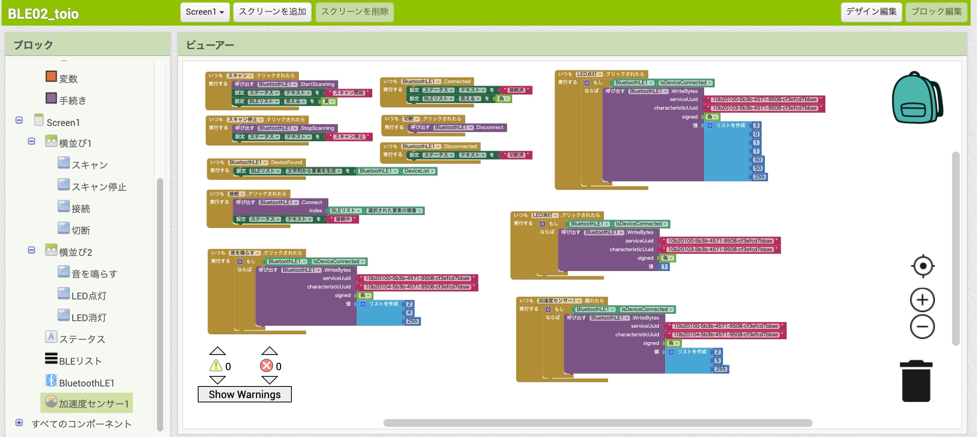Zoom in with the plus icon
Viewport: 980px width, 437px height.
pyautogui.click(x=922, y=300)
